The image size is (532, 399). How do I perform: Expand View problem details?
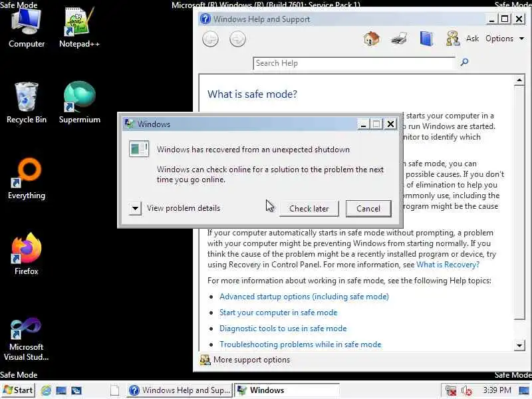[x=135, y=208]
